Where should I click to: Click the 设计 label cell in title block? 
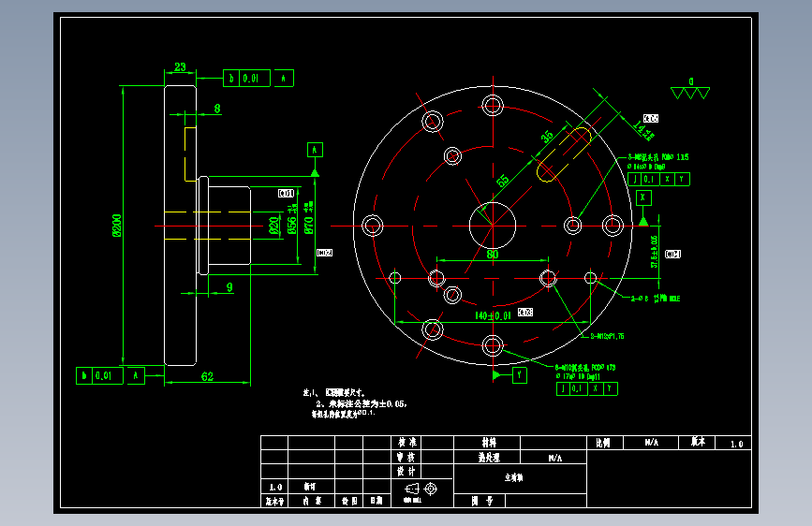[x=406, y=471]
